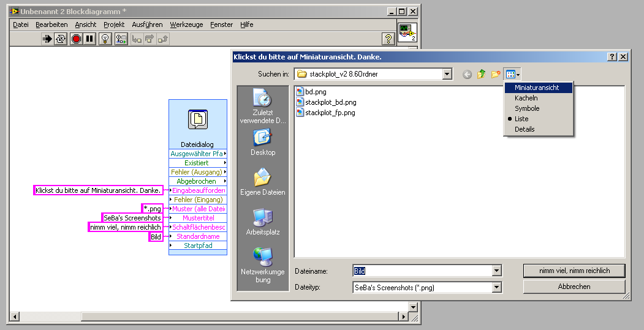Image resolution: width=644 pixels, height=330 pixels.
Task: Click the Eingabeaufforderung input terminal
Action: (197, 190)
